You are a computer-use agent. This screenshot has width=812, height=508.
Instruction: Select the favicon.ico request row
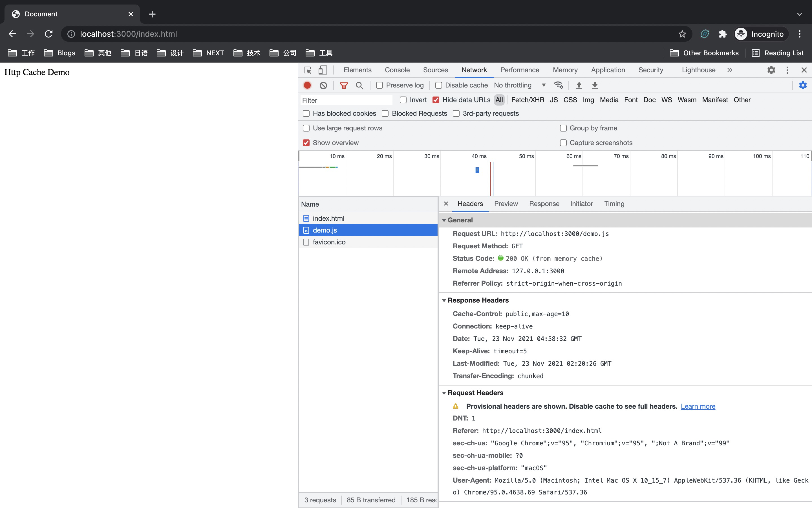pyautogui.click(x=368, y=242)
